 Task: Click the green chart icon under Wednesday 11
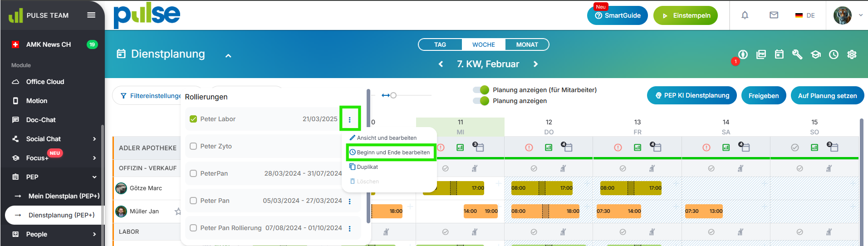(460, 148)
